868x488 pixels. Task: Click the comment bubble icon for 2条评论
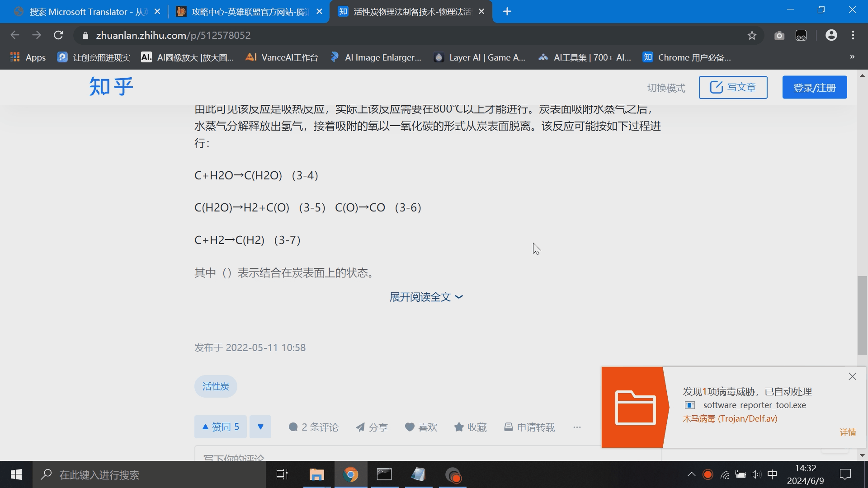(x=292, y=427)
